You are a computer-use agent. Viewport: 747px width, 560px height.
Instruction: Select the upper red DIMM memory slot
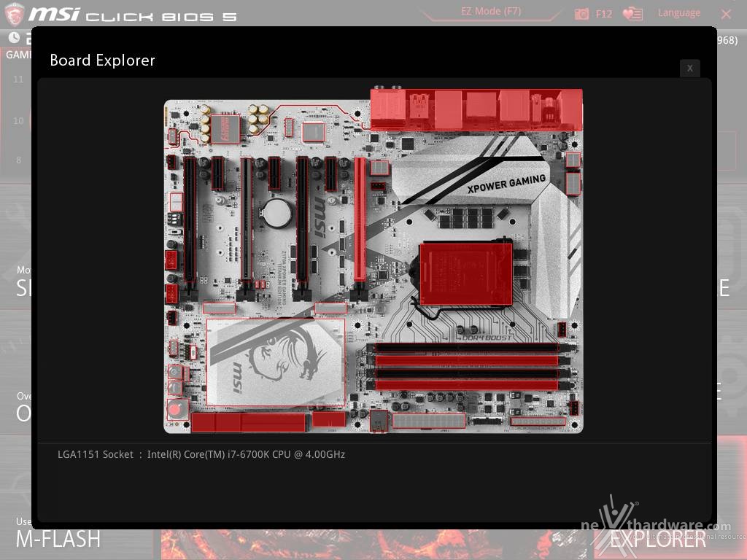pyautogui.click(x=467, y=360)
